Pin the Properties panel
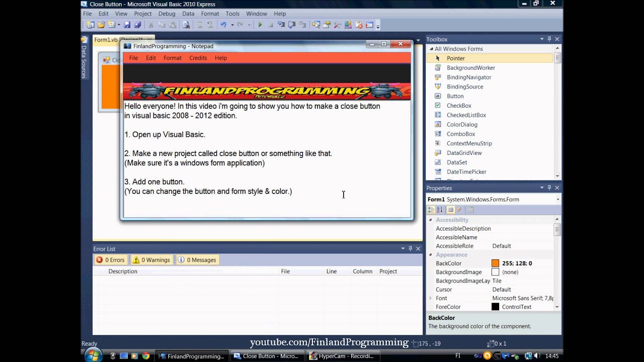 [549, 188]
